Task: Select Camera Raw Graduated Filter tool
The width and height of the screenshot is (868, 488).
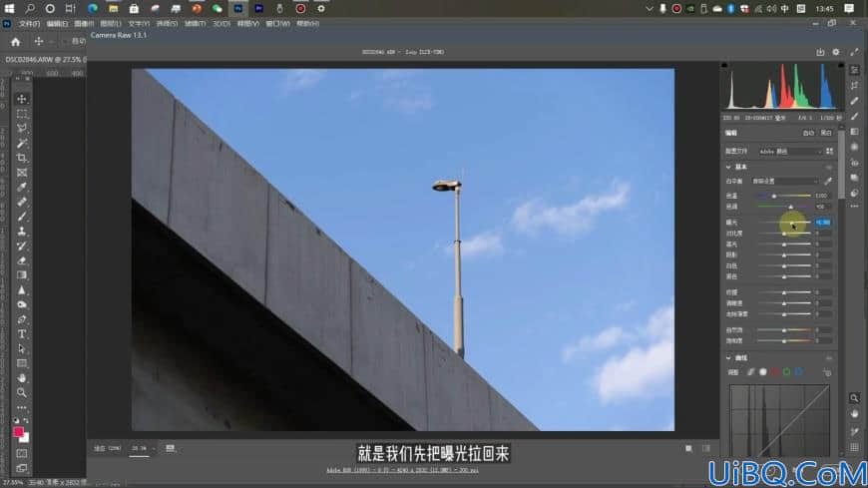Action: [855, 132]
